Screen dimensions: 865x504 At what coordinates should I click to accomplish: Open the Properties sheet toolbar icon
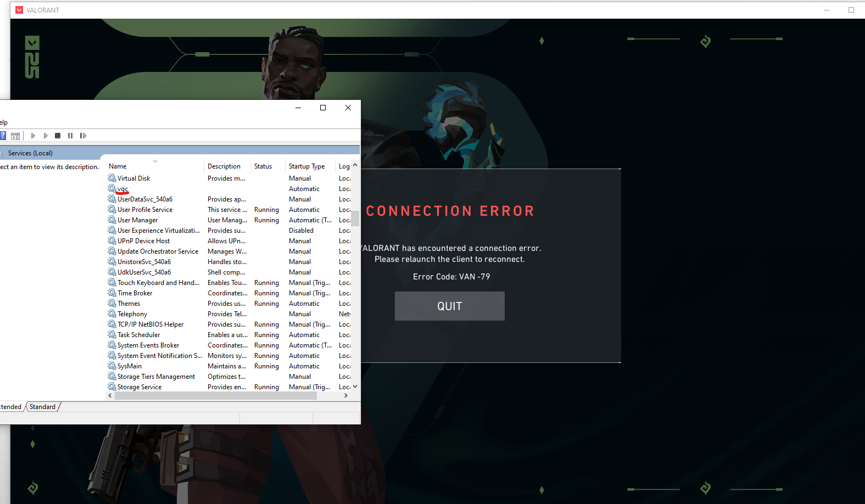coord(15,136)
